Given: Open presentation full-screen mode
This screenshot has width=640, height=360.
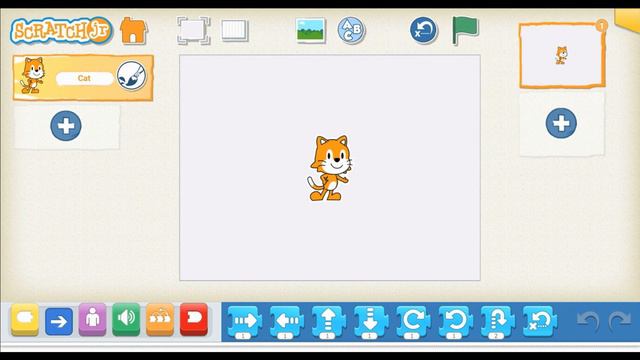Looking at the screenshot, I should click(x=194, y=31).
